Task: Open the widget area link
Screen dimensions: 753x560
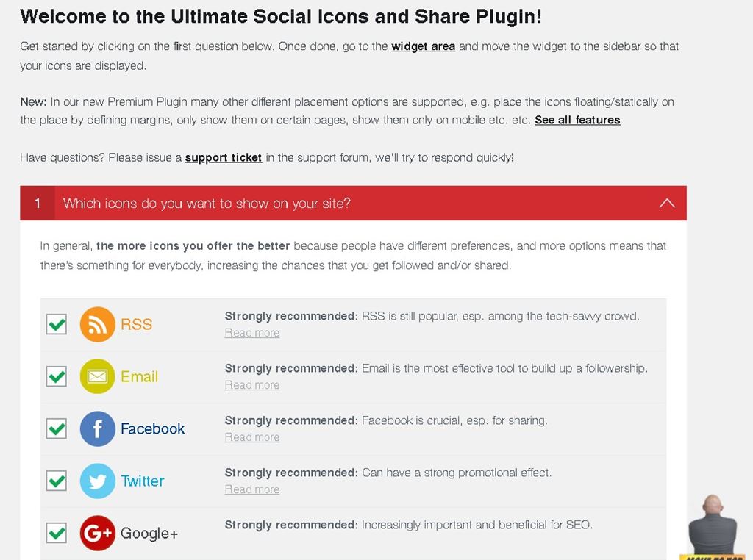Action: point(423,46)
